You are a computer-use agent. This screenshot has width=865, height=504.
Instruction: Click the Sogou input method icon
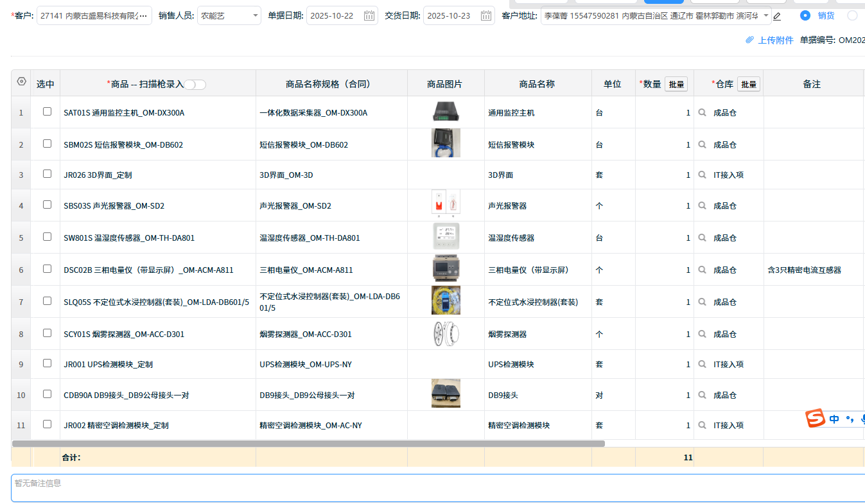click(816, 419)
